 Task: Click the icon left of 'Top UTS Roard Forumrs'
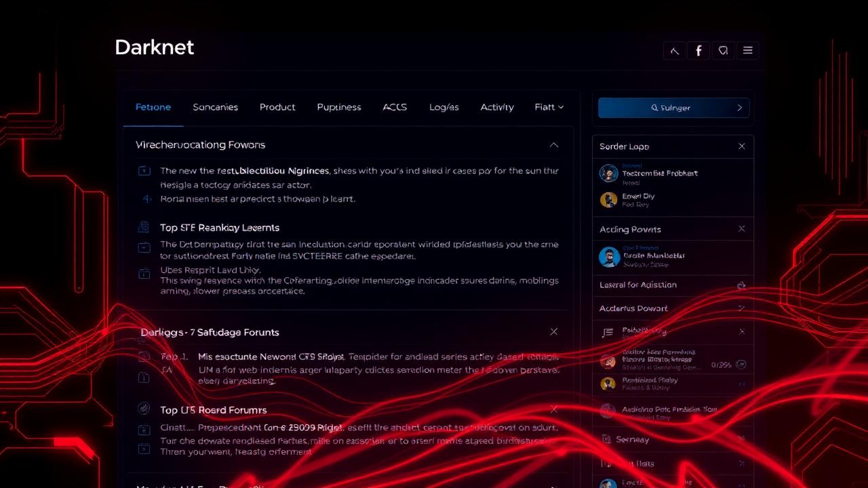[144, 409]
